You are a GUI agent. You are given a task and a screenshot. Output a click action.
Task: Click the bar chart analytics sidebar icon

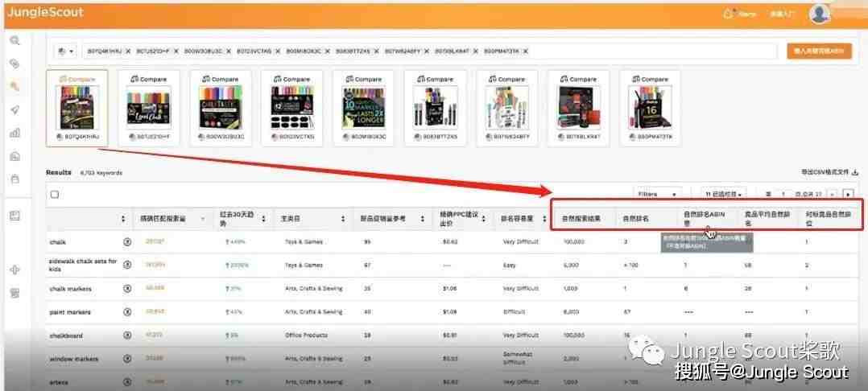click(15, 133)
